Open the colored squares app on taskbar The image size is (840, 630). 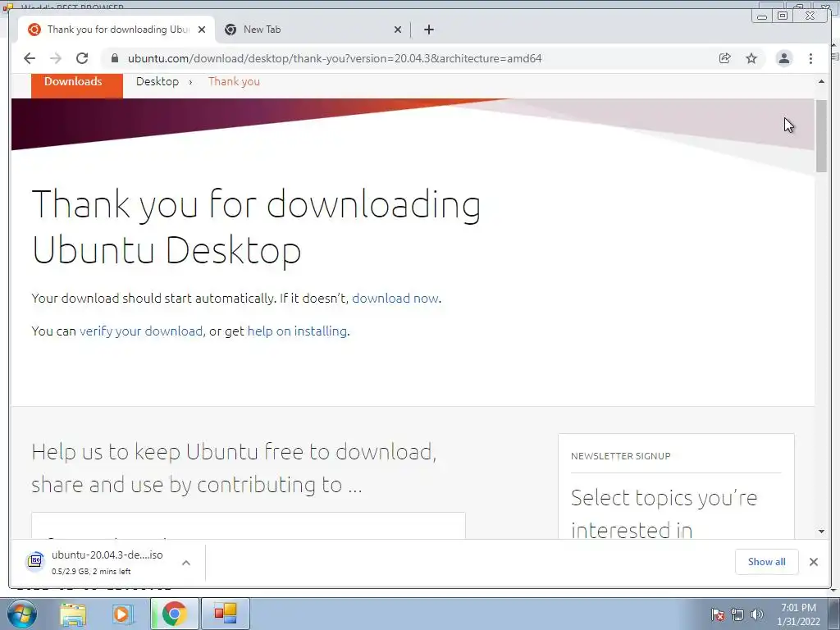(225, 614)
